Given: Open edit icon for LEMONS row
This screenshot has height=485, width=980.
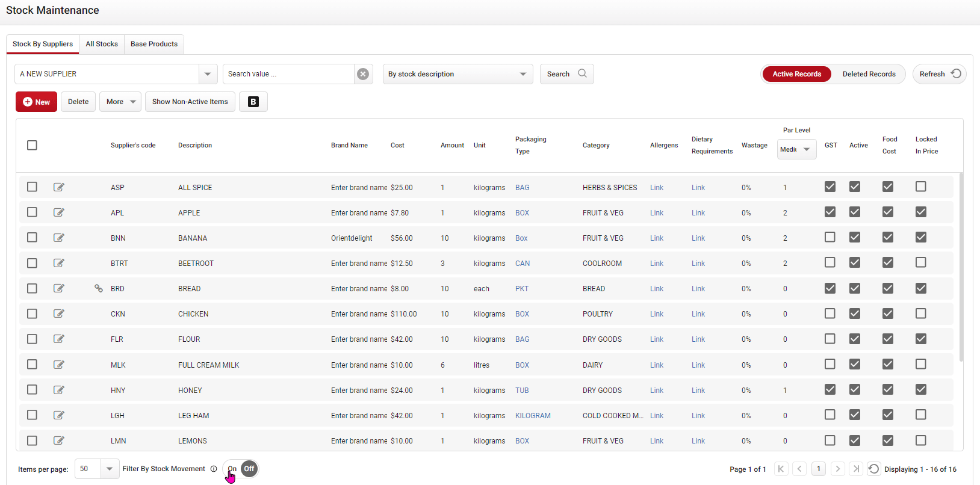Looking at the screenshot, I should point(59,440).
